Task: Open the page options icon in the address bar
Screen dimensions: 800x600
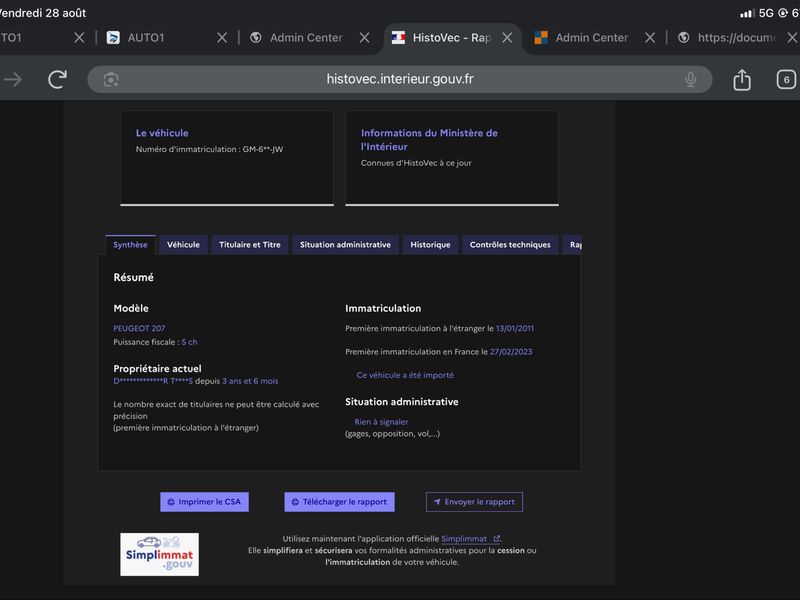Action: 111,80
